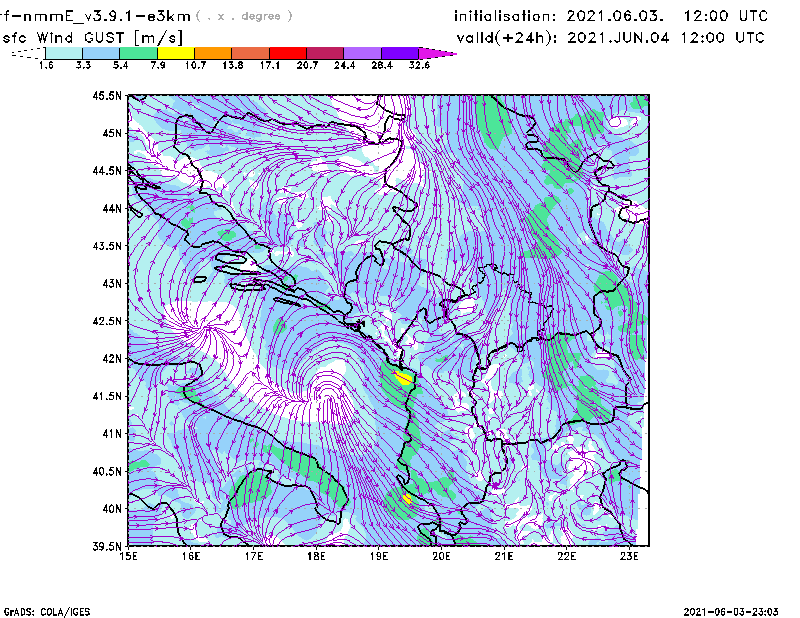Click the green 5.4–7.9 legend swatch
This screenshot has height=618, width=800.
[x=138, y=53]
